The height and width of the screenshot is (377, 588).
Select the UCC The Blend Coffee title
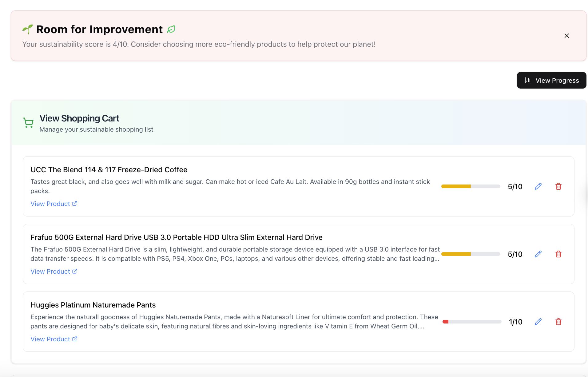(x=109, y=170)
